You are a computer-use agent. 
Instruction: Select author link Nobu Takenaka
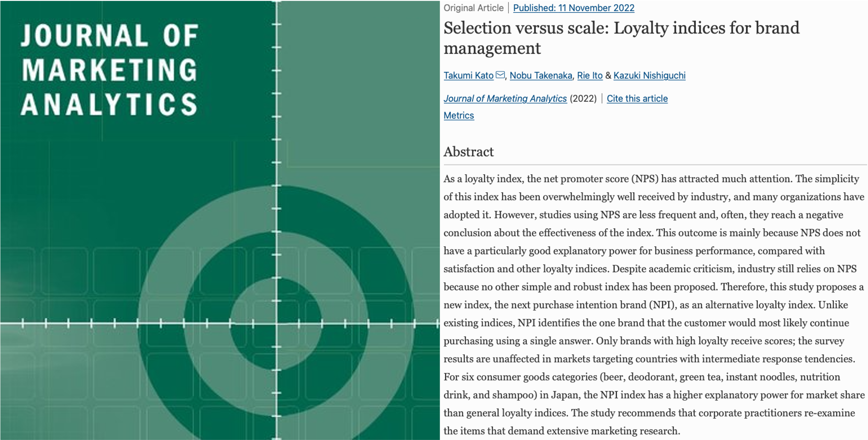(541, 75)
